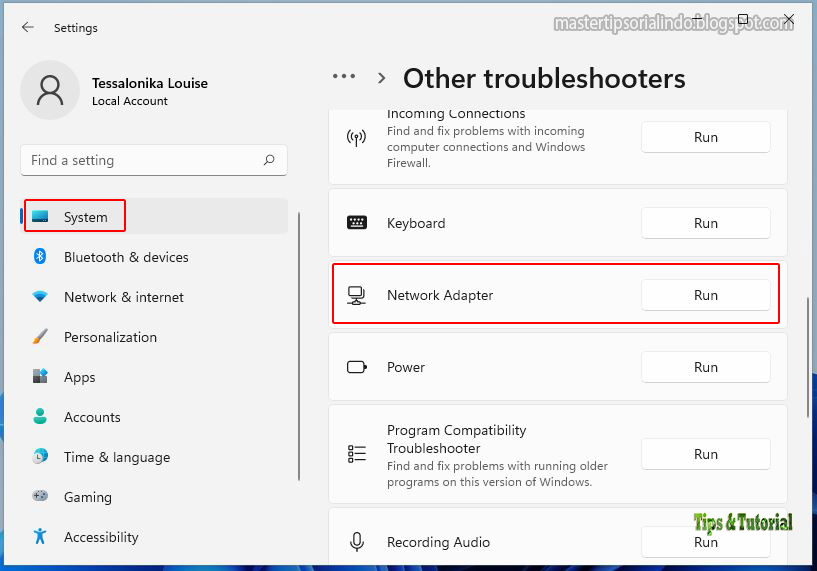Open Bluetooth & devices settings
This screenshot has width=817, height=571.
pyautogui.click(x=154, y=256)
